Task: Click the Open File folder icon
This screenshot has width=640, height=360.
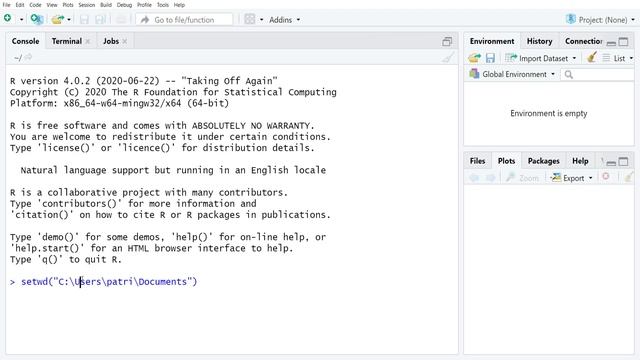Action: 58,19
